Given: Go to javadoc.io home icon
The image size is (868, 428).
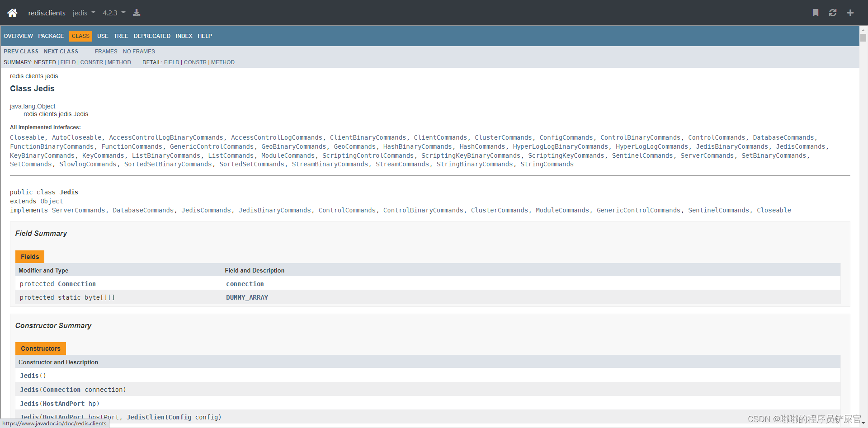Looking at the screenshot, I should coord(12,13).
